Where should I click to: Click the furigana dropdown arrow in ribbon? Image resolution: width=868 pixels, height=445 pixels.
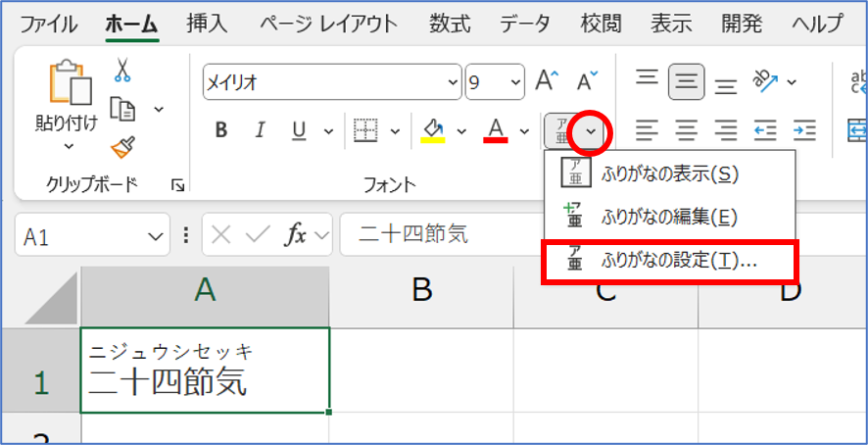[591, 131]
